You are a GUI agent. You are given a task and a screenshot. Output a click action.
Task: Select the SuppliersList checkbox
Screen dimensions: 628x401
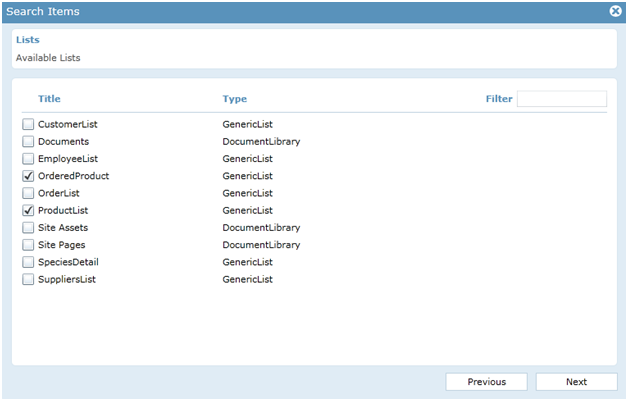point(27,279)
